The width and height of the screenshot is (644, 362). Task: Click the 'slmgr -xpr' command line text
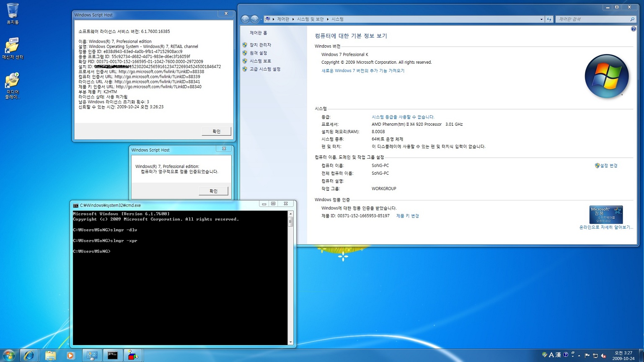(x=123, y=241)
